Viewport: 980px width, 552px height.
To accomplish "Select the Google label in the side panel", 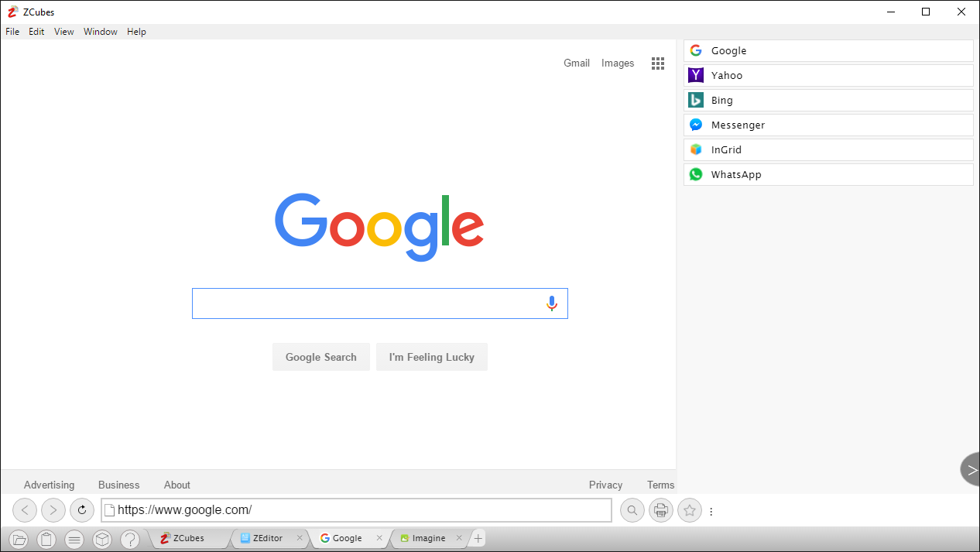I will [x=729, y=50].
